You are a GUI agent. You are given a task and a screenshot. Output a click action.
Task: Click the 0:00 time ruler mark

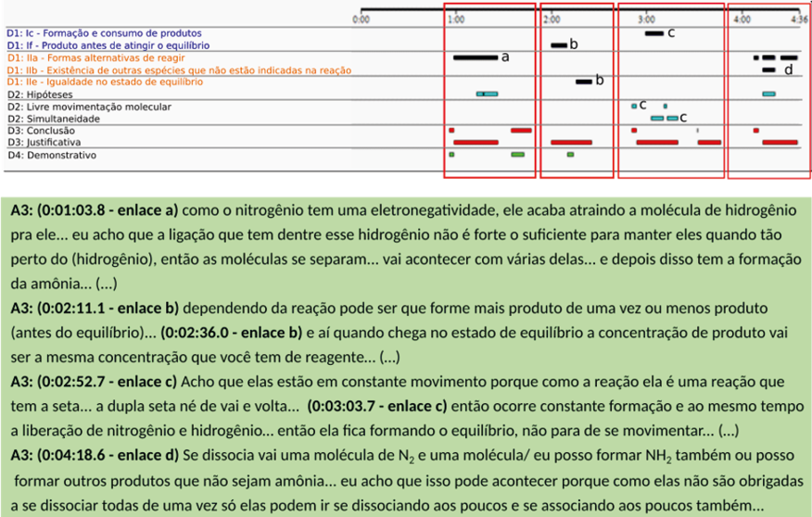362,19
